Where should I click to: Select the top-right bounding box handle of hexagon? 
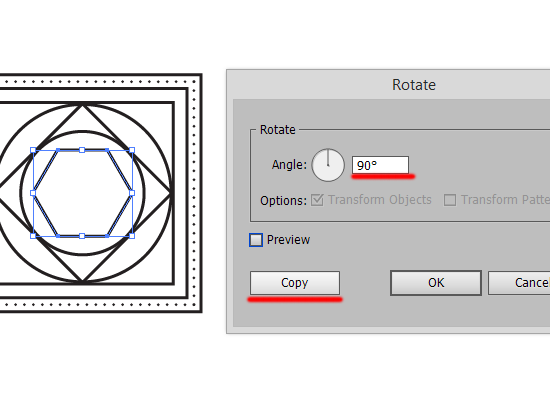[132, 150]
